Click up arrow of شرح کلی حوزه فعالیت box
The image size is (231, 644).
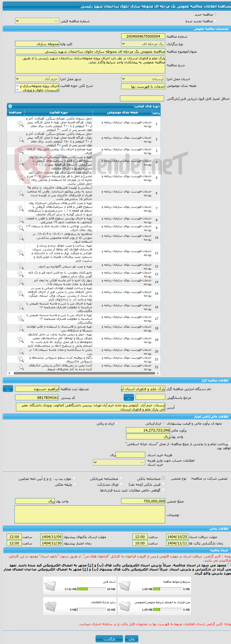point(17,86)
